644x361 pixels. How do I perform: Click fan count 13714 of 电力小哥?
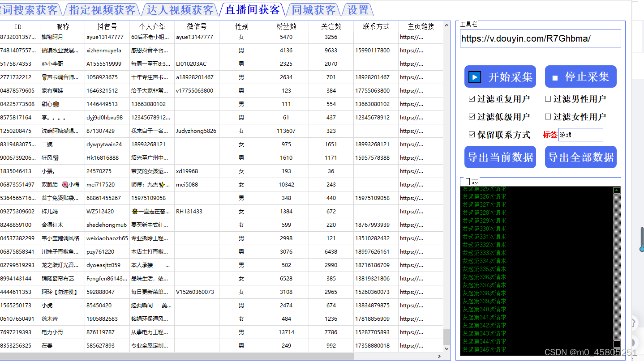286,332
